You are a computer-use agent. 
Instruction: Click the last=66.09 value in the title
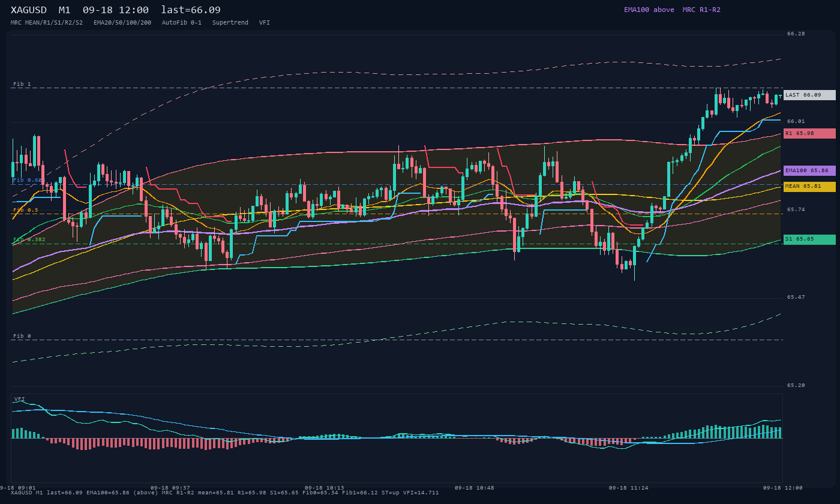[x=191, y=10]
